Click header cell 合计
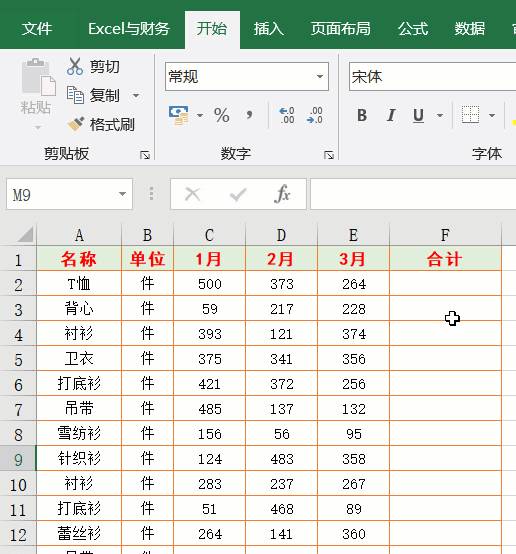Image resolution: width=516 pixels, height=554 pixels. pos(445,259)
